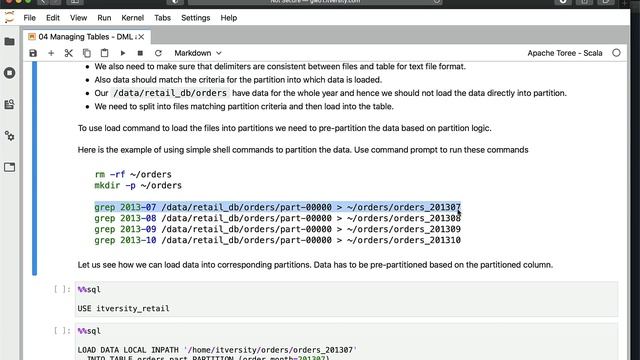Screen dimensions: 640x360
Task: Restart the kernel refresh icon
Action: 158,53
